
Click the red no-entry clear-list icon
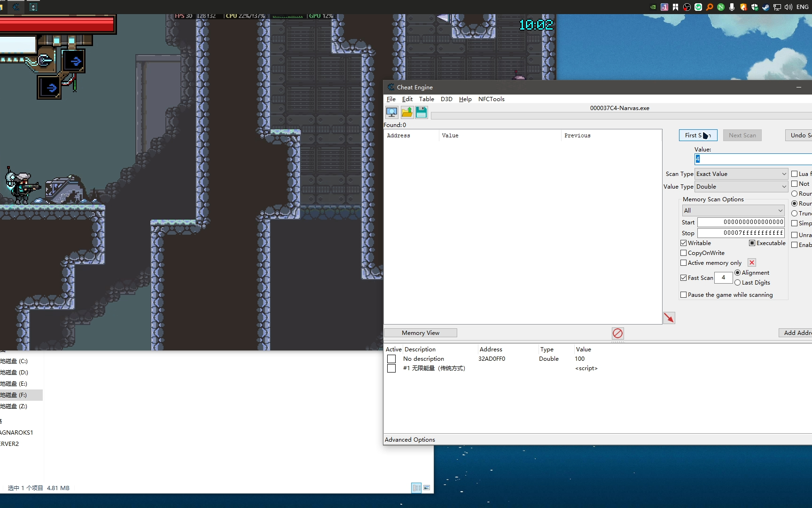click(x=617, y=333)
